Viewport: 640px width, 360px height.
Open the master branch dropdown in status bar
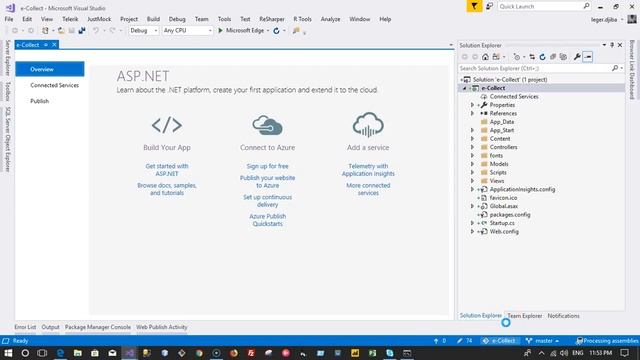click(x=542, y=340)
